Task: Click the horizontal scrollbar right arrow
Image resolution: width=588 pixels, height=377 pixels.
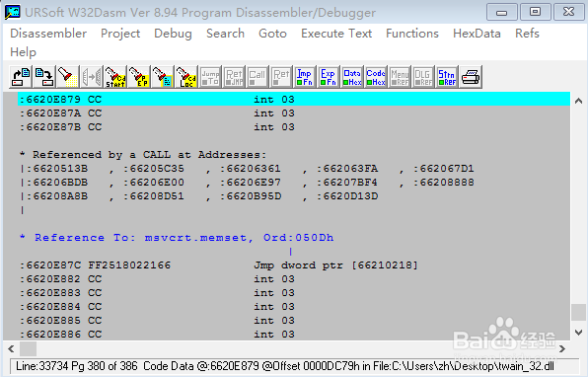Action: click(x=561, y=348)
